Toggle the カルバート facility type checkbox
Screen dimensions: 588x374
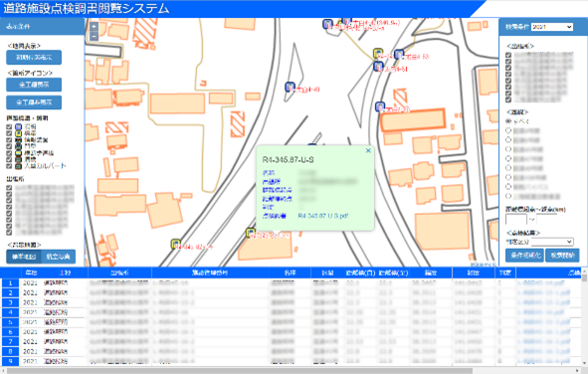(x=9, y=166)
